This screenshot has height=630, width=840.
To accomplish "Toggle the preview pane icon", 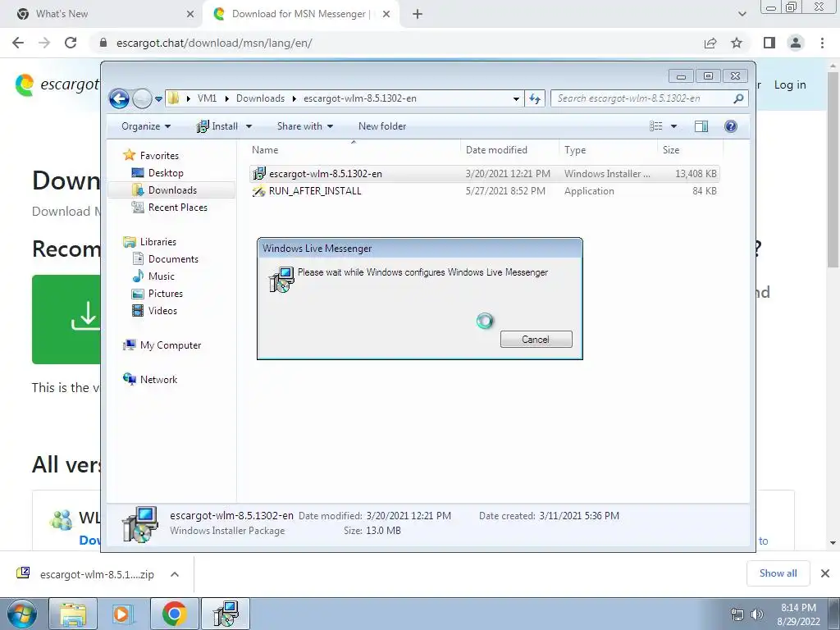I will tap(701, 126).
